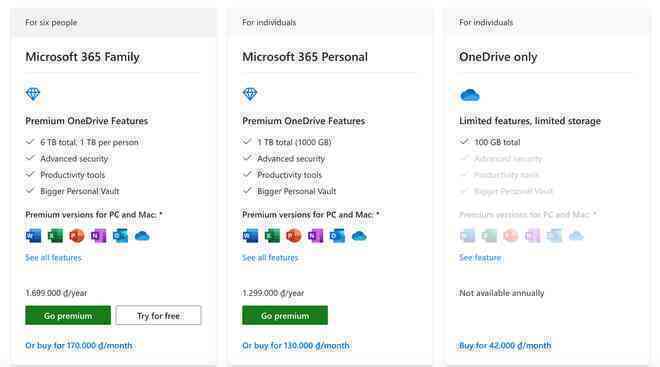Click Limited features, limited storage text

click(x=530, y=121)
